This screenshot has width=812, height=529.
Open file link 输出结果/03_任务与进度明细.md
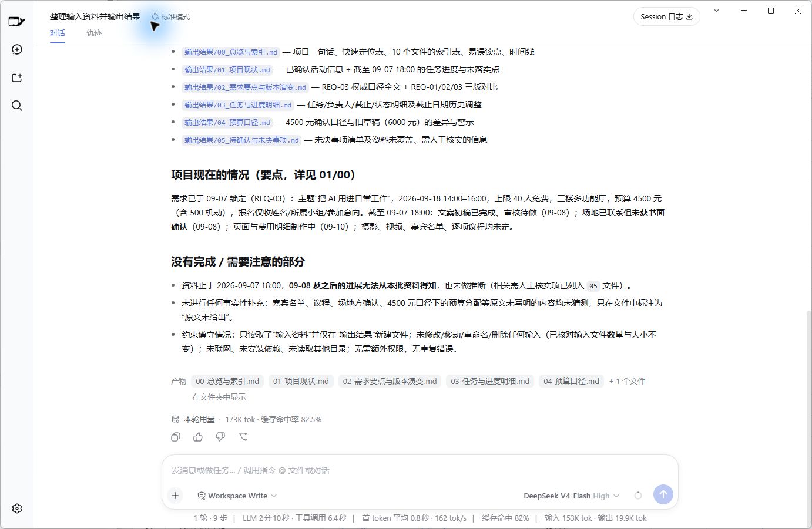pos(238,105)
